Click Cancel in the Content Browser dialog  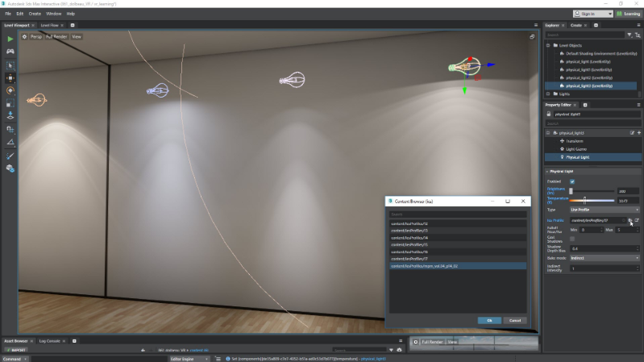click(515, 320)
